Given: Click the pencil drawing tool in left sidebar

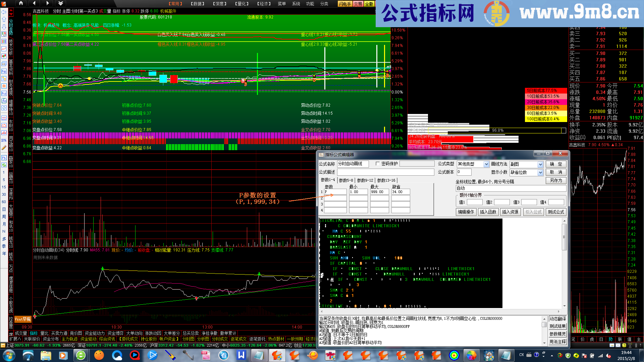Looking at the screenshot, I should click(4, 148).
